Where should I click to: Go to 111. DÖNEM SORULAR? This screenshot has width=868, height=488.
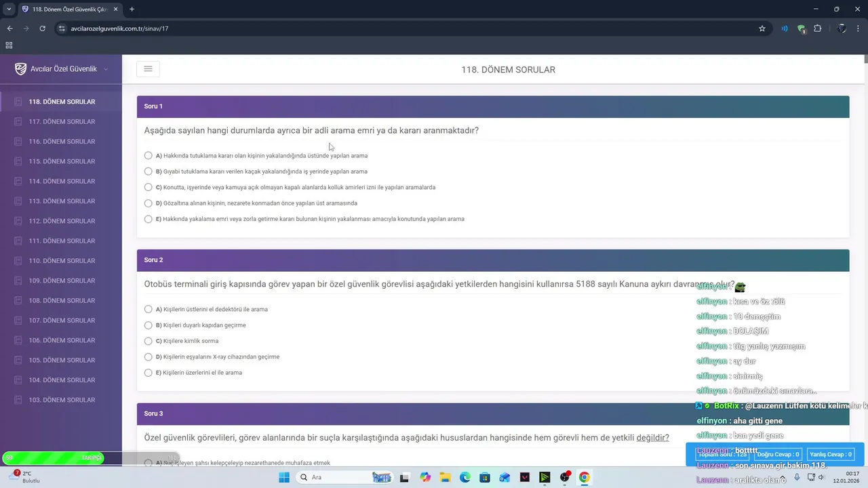click(61, 241)
